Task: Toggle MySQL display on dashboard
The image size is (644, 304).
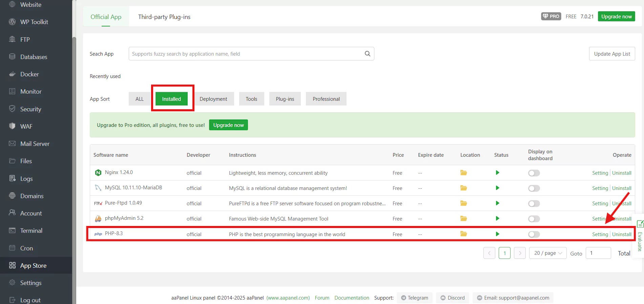Action: pos(534,188)
